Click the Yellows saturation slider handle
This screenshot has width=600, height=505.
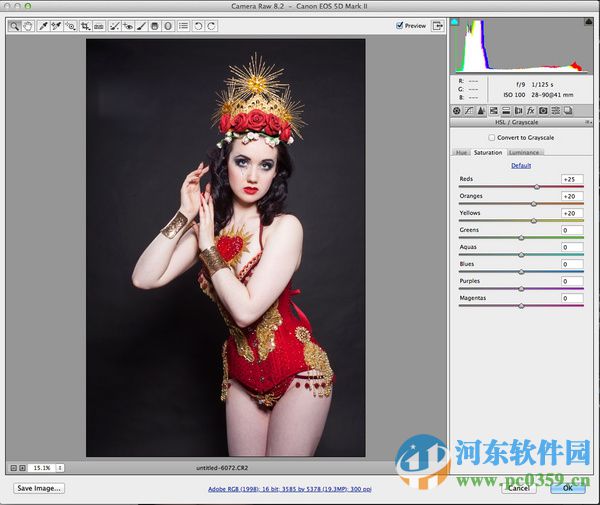click(534, 221)
